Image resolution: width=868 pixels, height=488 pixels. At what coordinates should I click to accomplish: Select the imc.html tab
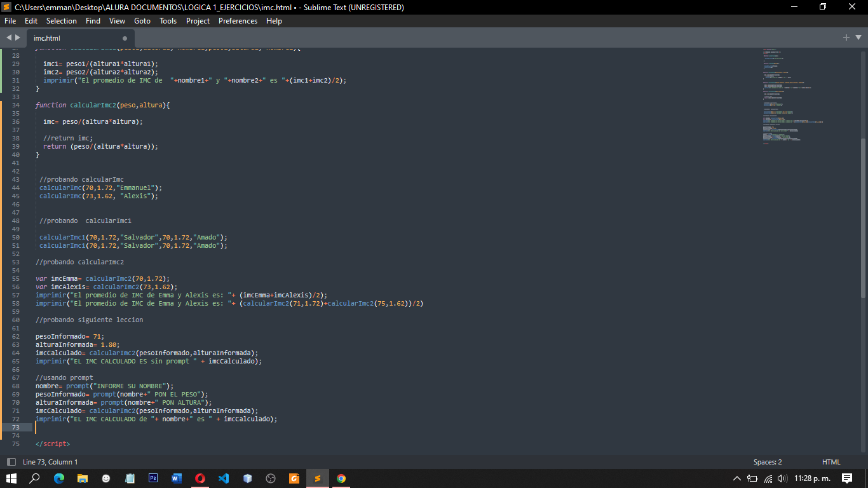tap(79, 38)
